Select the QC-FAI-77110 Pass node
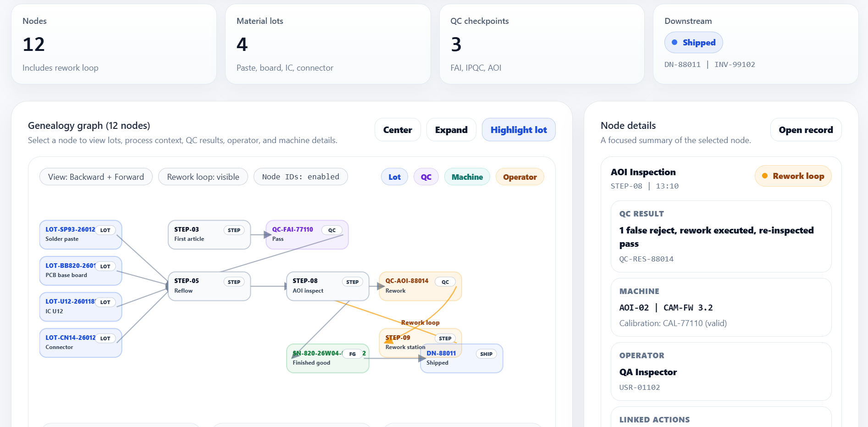 tap(307, 234)
